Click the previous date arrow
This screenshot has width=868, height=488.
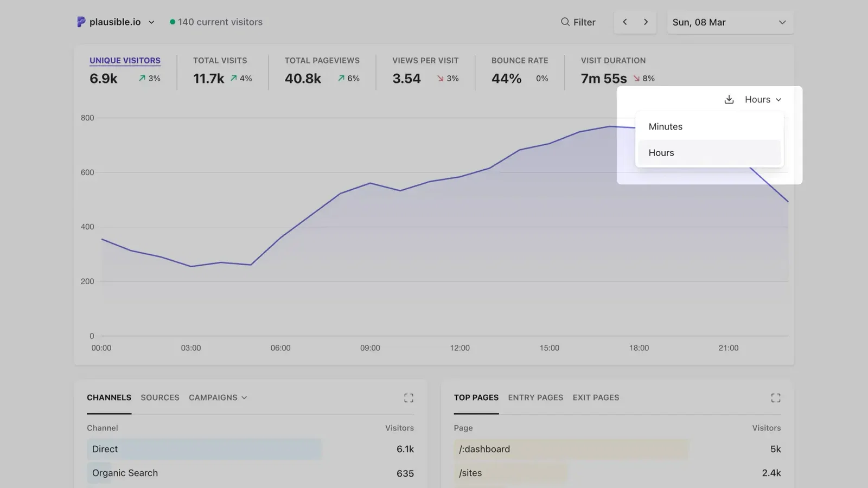625,22
